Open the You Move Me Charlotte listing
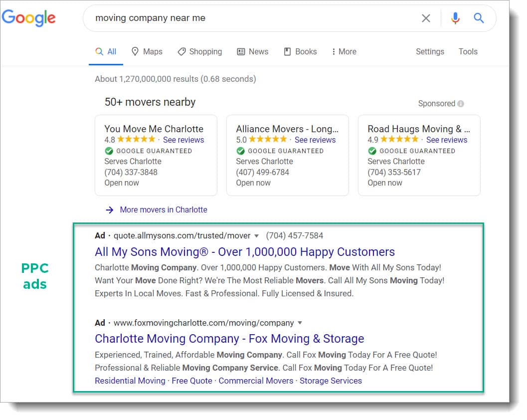Screen dimensions: 527x420 tap(154, 129)
